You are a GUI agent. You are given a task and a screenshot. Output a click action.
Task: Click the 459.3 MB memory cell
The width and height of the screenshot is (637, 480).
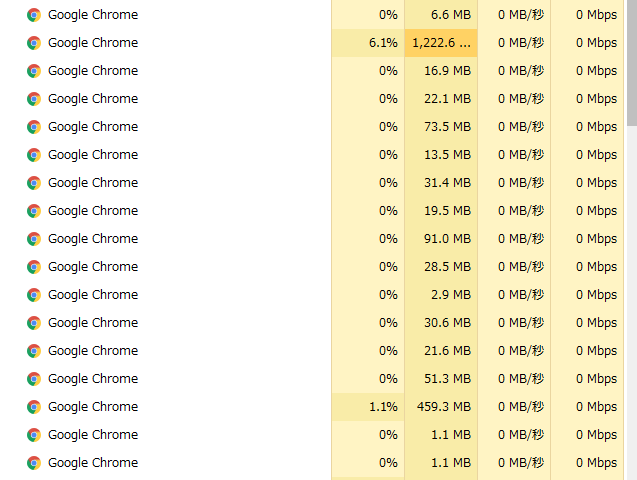click(441, 406)
